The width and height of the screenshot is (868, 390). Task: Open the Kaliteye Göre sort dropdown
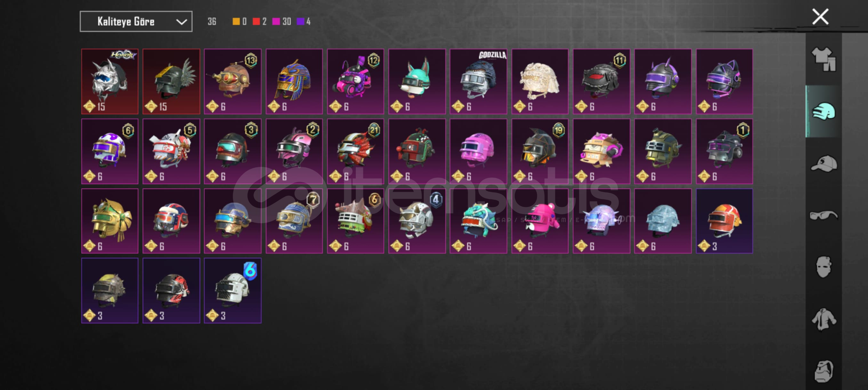coord(136,22)
